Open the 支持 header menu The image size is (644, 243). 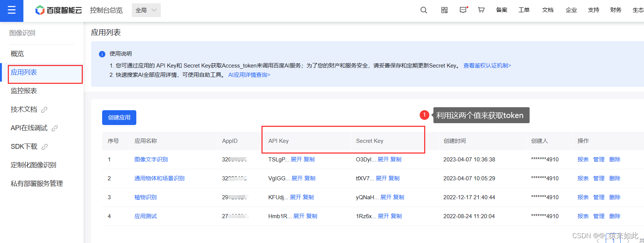pyautogui.click(x=593, y=10)
